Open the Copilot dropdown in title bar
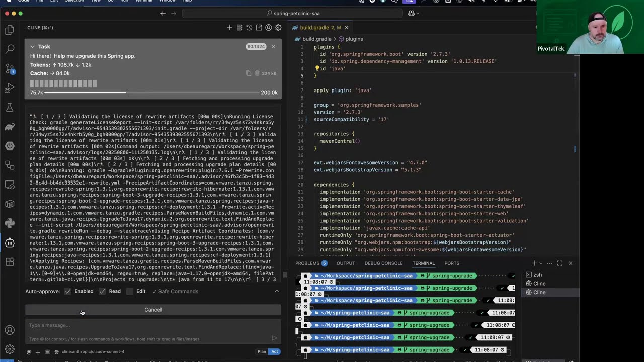 [x=414, y=14]
